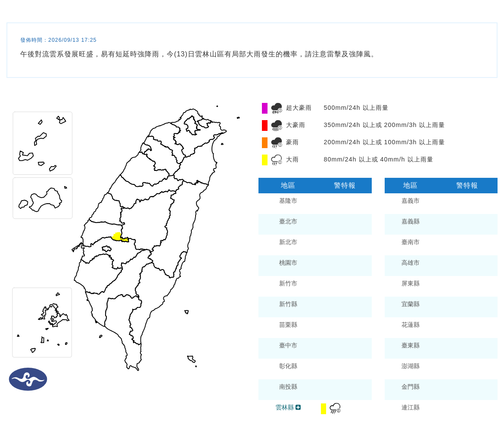Open the Kinmen islands inset map
This screenshot has width=504, height=437.
coord(42,198)
